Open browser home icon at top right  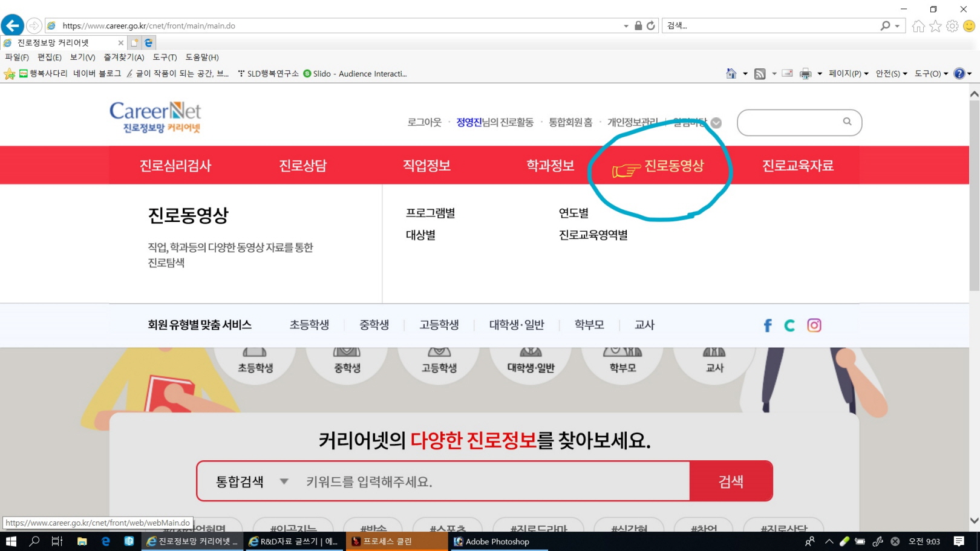pos(918,26)
